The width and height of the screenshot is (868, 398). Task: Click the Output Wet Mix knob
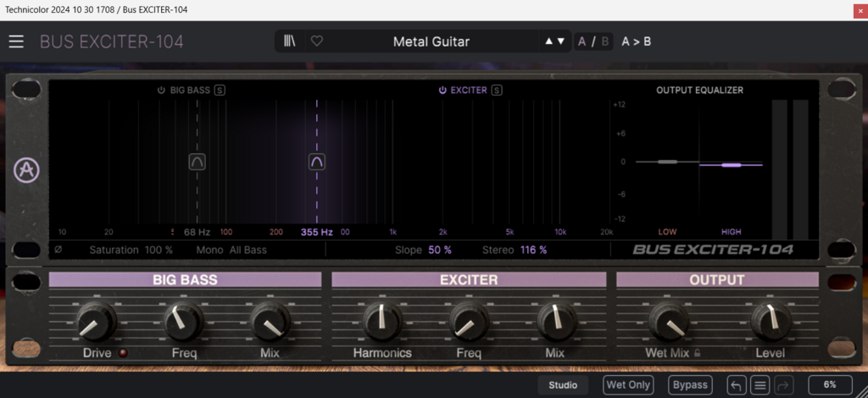pyautogui.click(x=668, y=321)
